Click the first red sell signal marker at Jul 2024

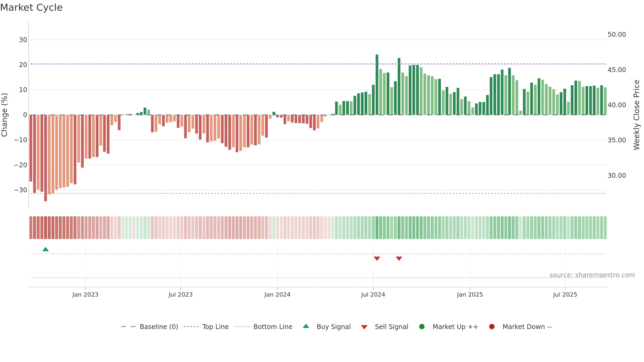coord(377,258)
